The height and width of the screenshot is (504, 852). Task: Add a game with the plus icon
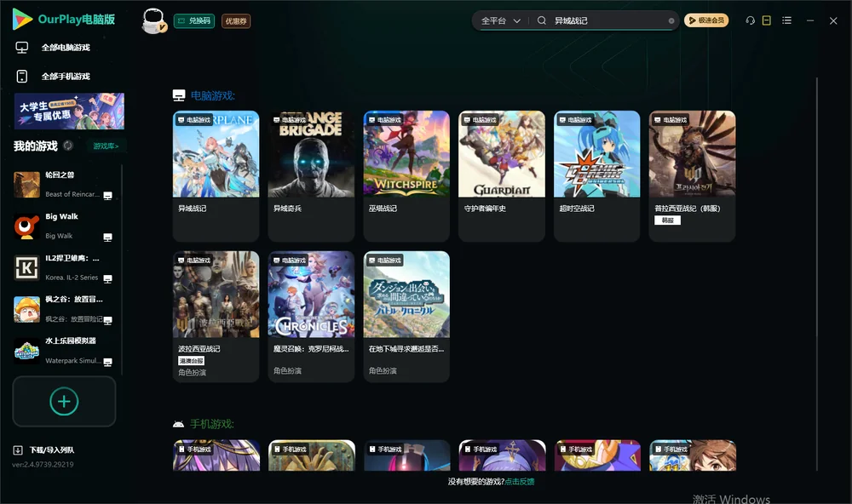point(64,401)
